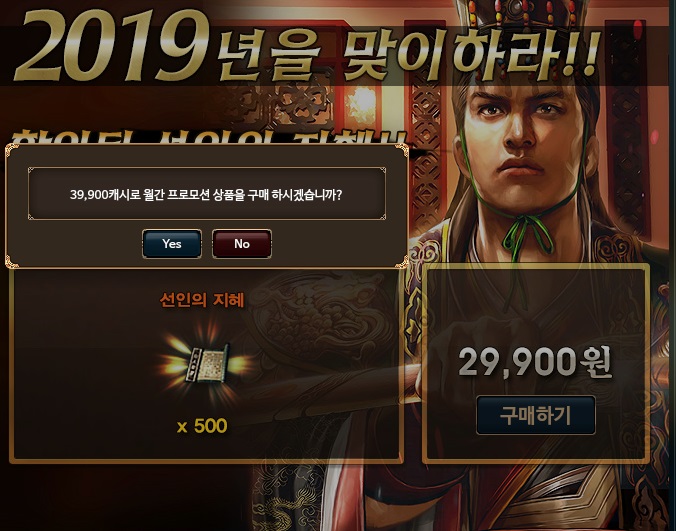Decline the purchase with the No button
The height and width of the screenshot is (531, 676).
(242, 244)
